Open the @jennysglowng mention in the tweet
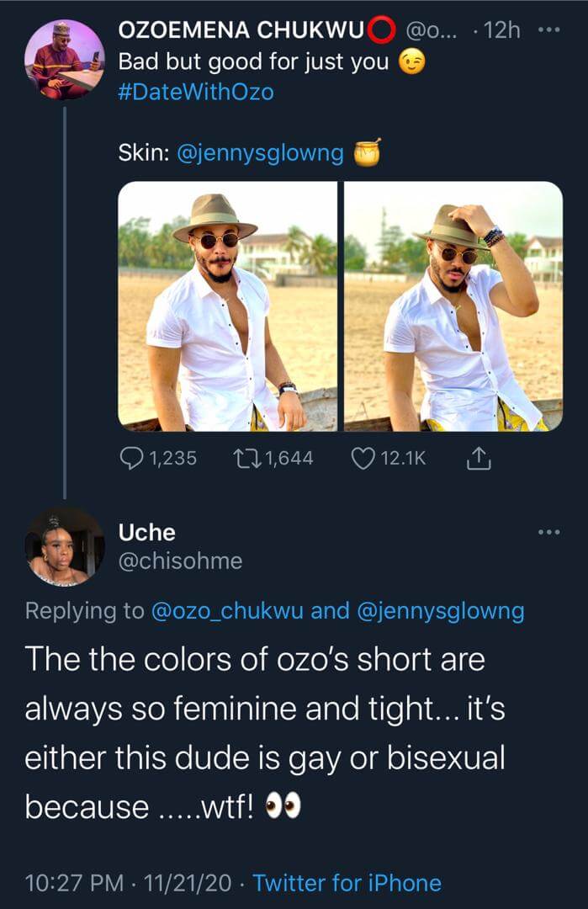This screenshot has height=909, width=588. point(260,153)
